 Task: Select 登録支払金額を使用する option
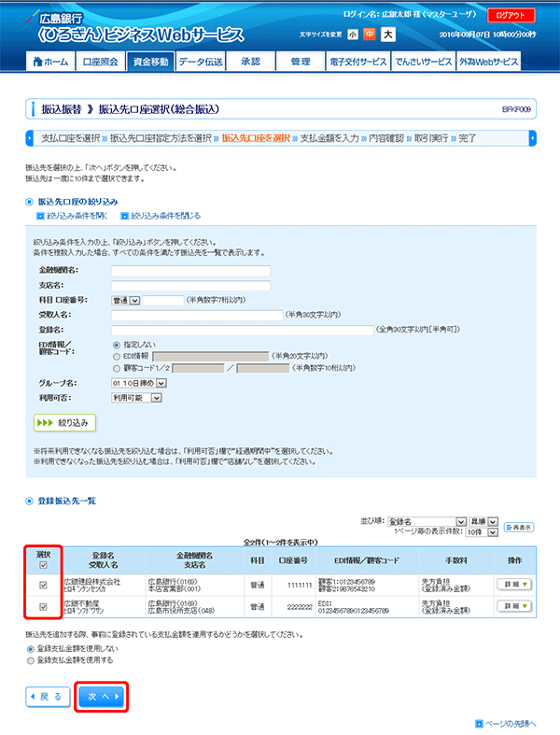(31, 661)
